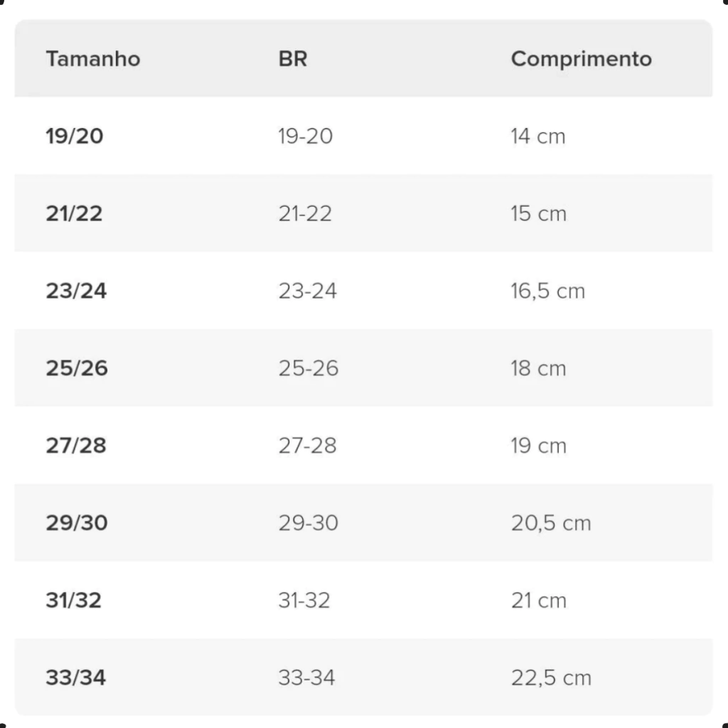Select the 25/26 size row label
This screenshot has height=728, width=728.
click(x=77, y=368)
